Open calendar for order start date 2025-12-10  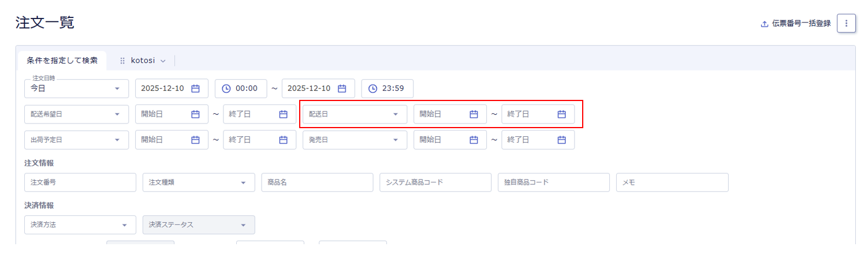[195, 88]
